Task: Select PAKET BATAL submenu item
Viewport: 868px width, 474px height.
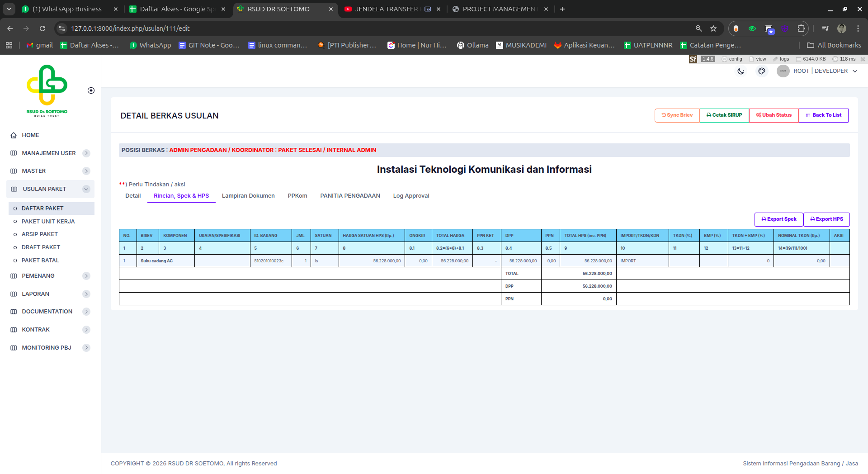Action: 40,261
